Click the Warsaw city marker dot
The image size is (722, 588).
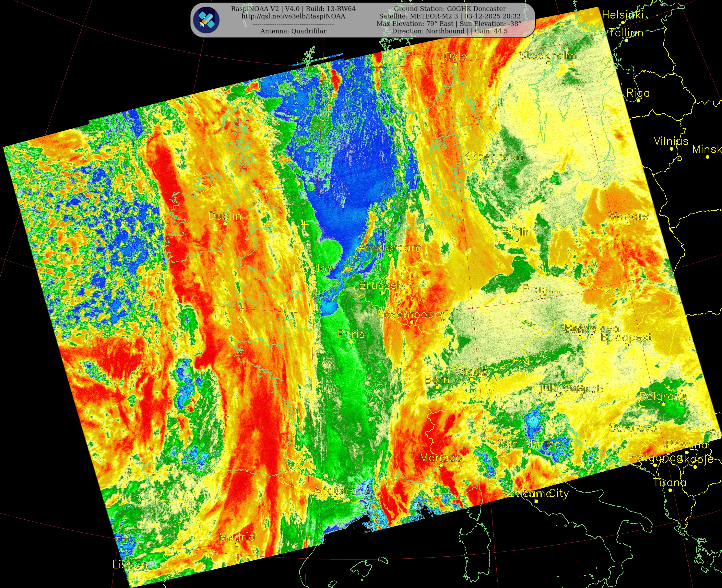point(629,224)
